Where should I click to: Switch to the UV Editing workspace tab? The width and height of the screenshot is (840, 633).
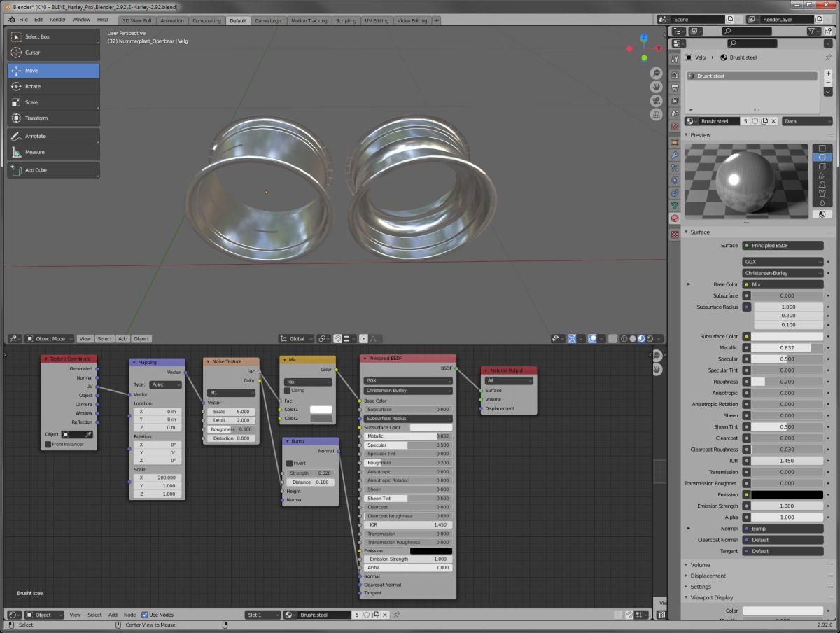[x=377, y=20]
